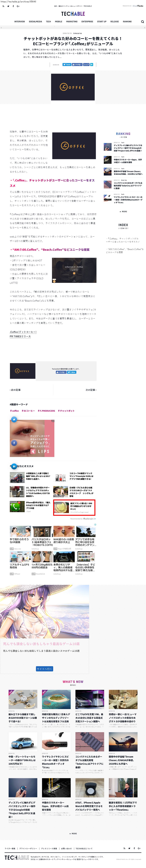Click the Enterprise category tag under headline
The image size is (146, 868).
coord(77,33)
